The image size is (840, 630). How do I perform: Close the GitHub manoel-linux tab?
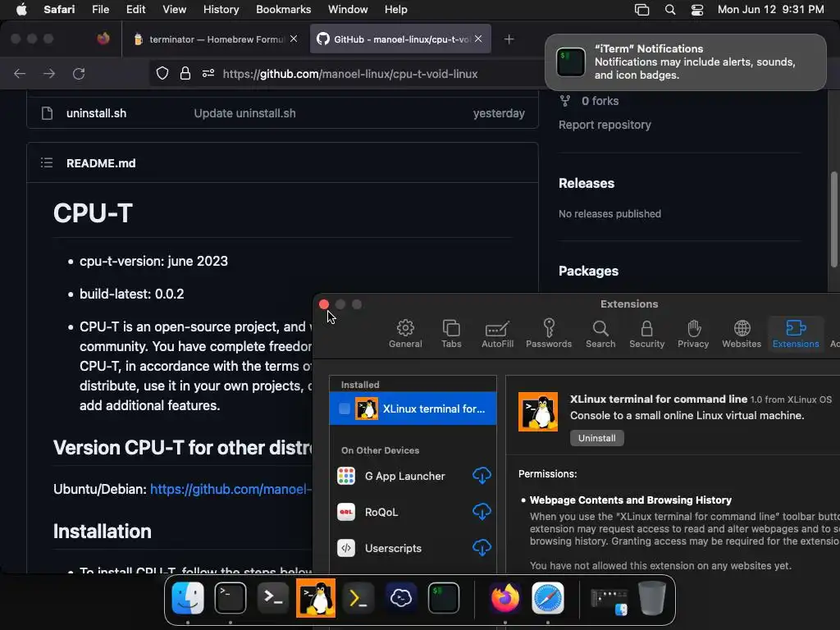pos(478,39)
